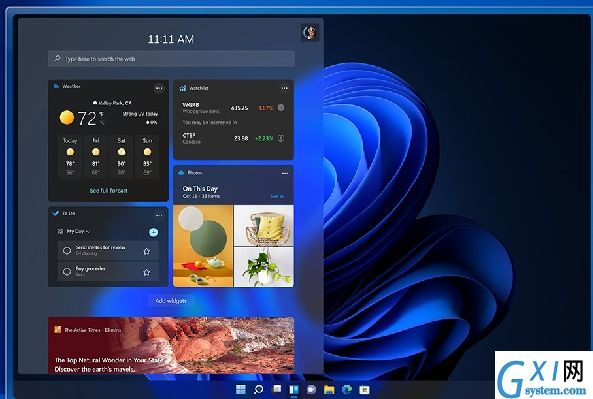This screenshot has width=593, height=399.
Task: Click the green +2.23% stock change
Action: pos(264,138)
